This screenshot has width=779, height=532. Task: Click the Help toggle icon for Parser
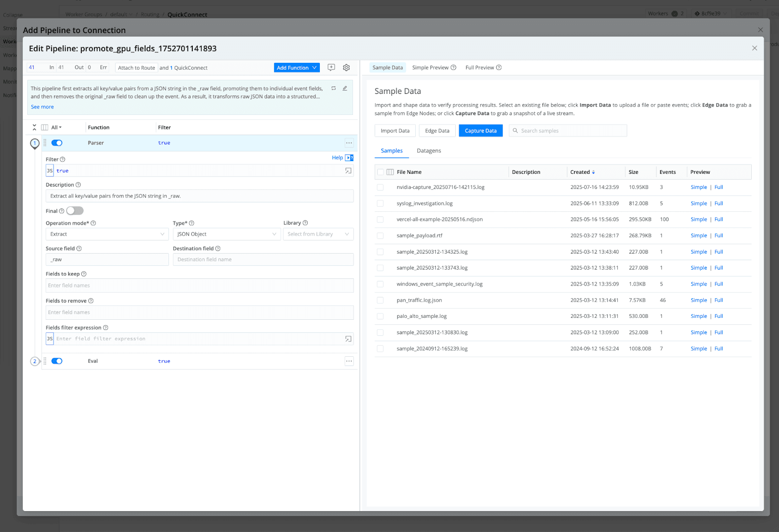click(x=349, y=158)
